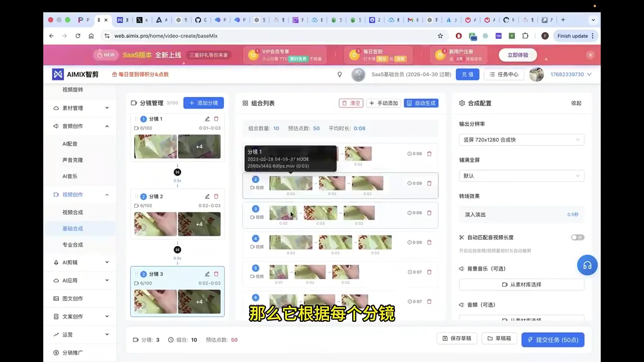644x362 pixels.
Task: Go to 视频合成 in the sidebar
Action: pos(72,213)
